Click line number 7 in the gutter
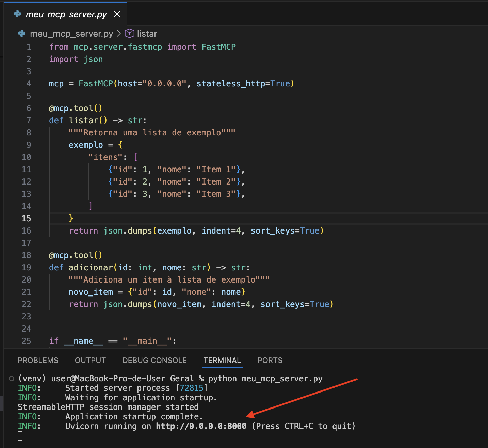The width and height of the screenshot is (488, 448). point(29,121)
